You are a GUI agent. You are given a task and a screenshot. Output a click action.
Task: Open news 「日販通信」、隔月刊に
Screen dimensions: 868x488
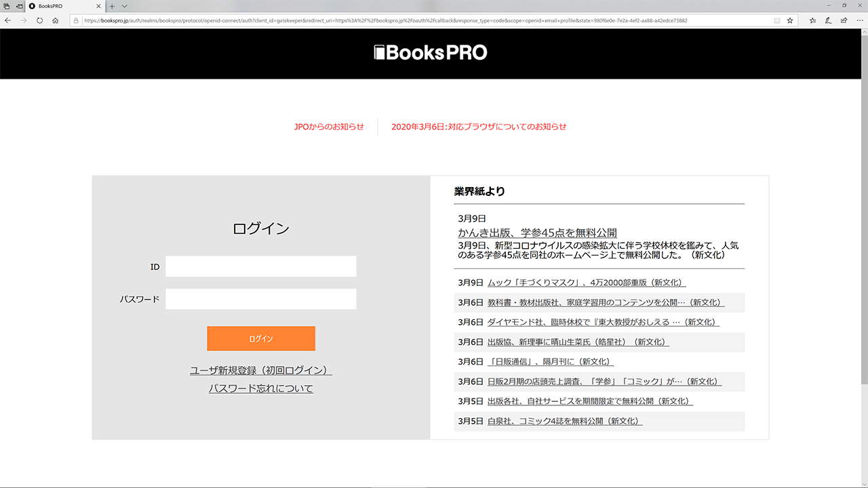point(551,362)
